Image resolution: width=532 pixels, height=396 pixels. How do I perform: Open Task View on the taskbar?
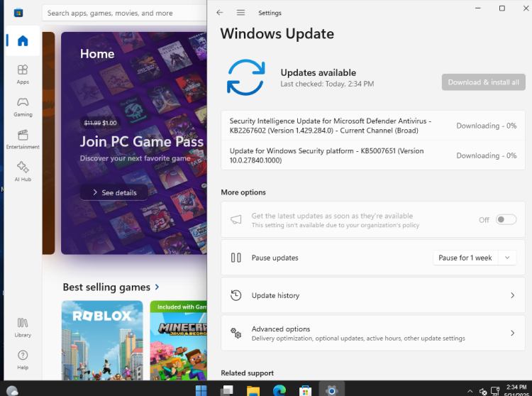click(227, 390)
